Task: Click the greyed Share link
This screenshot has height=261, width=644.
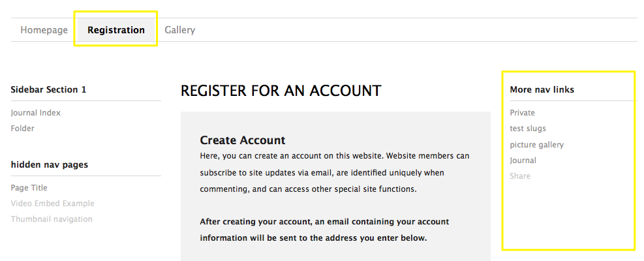Action: point(521,176)
